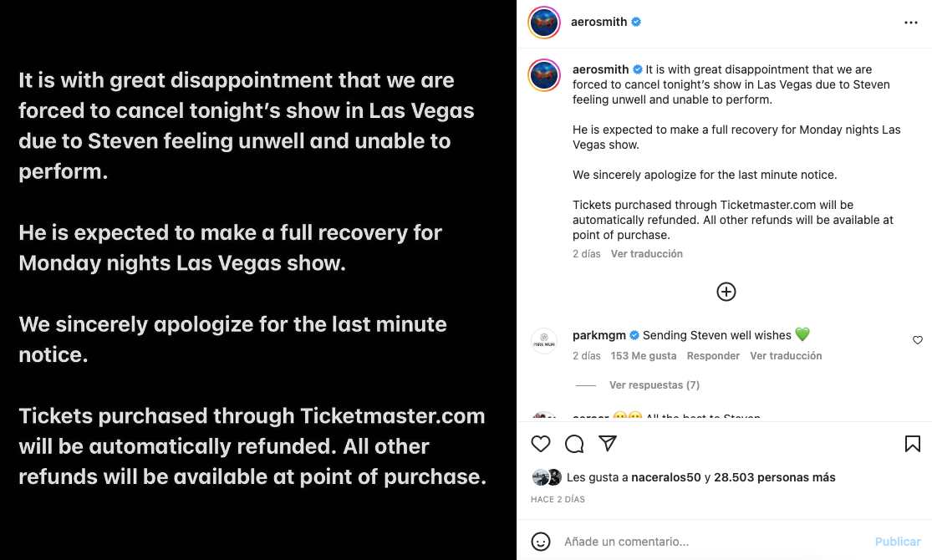The image size is (932, 560).
Task: View the "28.503 personas más" likes list
Action: [x=775, y=478]
